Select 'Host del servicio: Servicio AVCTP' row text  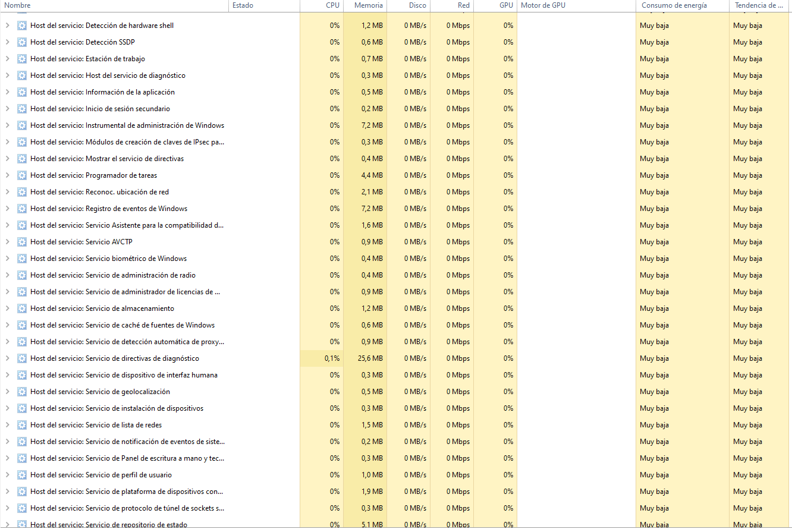pos(81,242)
